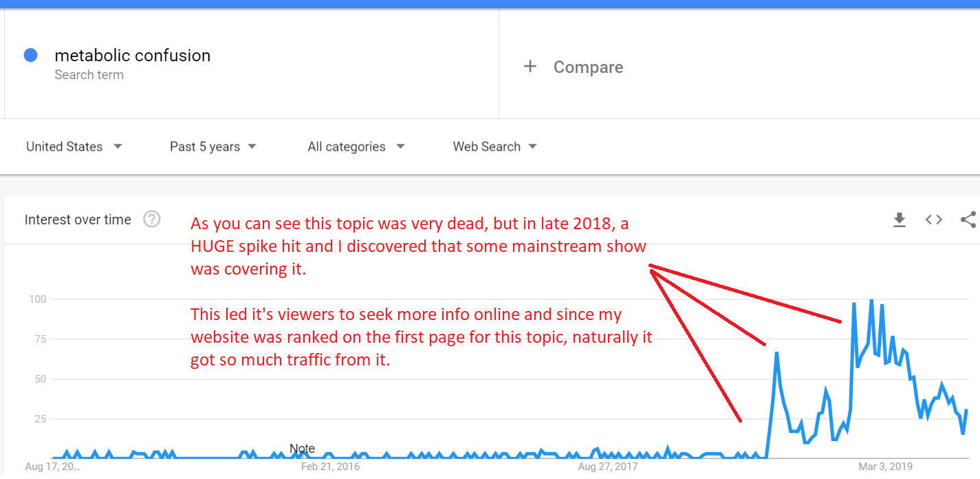Click the highest peak of the trend line

click(871, 300)
